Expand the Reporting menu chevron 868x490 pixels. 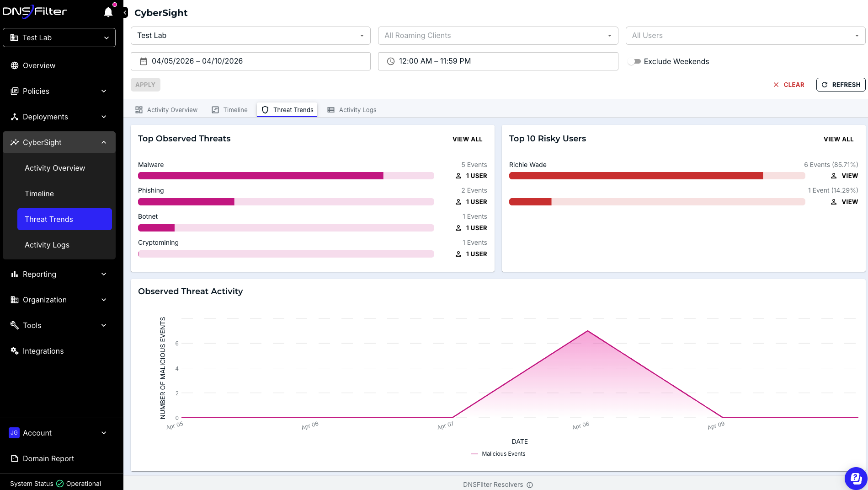pos(104,274)
